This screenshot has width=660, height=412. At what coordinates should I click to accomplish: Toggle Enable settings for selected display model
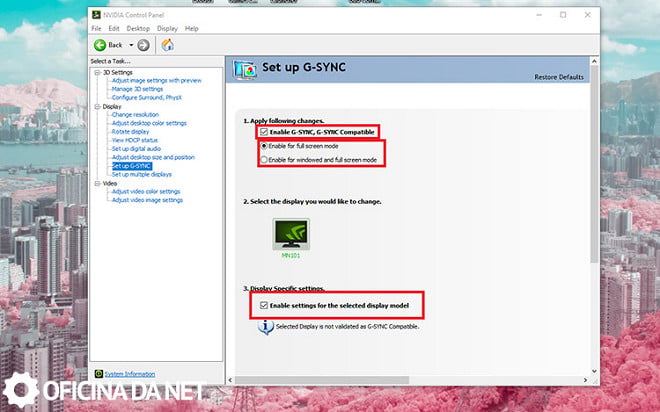tap(264, 306)
